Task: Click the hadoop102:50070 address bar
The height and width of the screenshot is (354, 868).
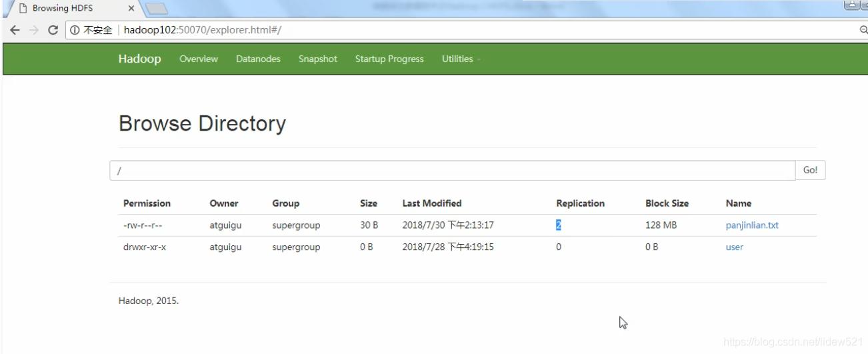Action: coord(400,30)
